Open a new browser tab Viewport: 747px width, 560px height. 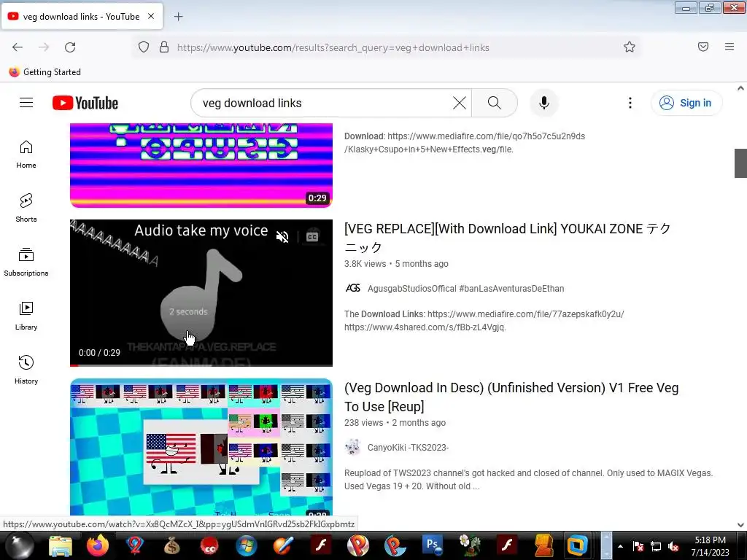click(178, 17)
